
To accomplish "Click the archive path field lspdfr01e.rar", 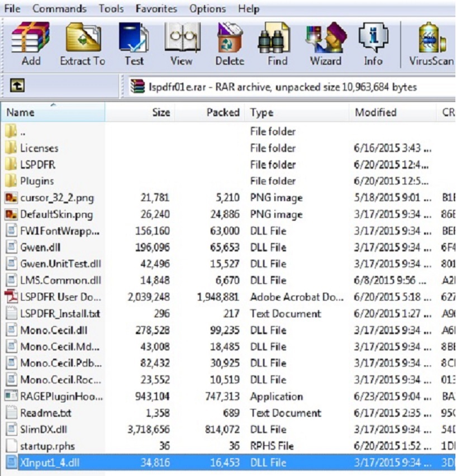I will coord(292,87).
